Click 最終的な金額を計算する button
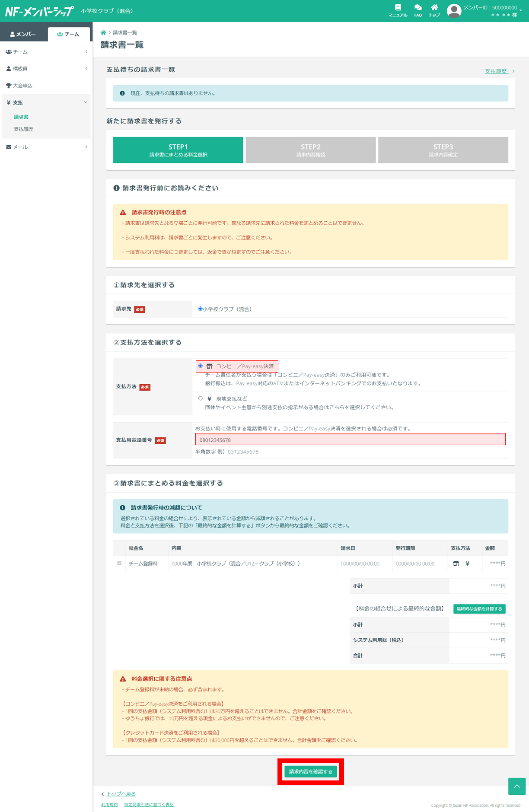The width and height of the screenshot is (529, 812). click(479, 608)
